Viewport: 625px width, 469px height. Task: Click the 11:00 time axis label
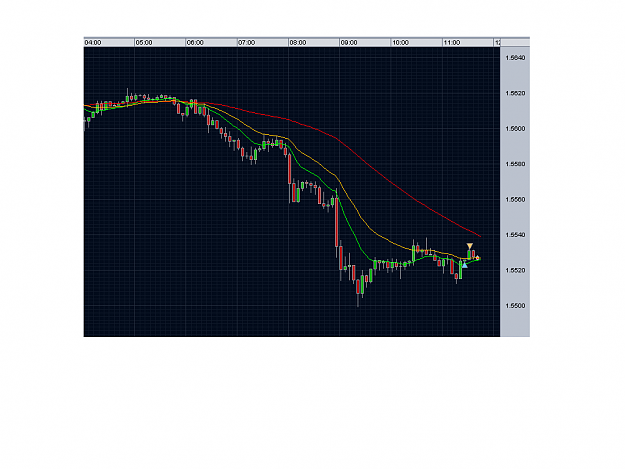pyautogui.click(x=452, y=43)
